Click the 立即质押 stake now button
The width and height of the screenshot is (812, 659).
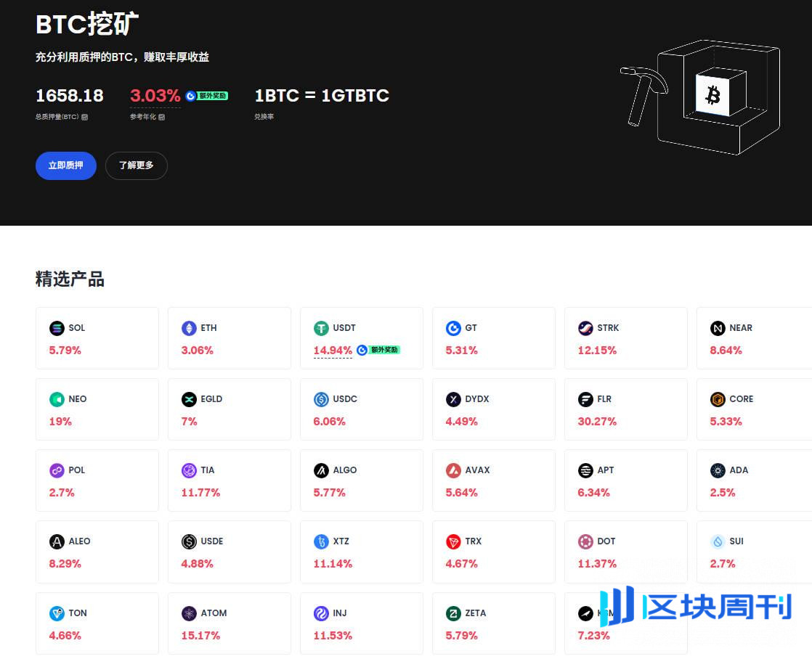click(66, 165)
